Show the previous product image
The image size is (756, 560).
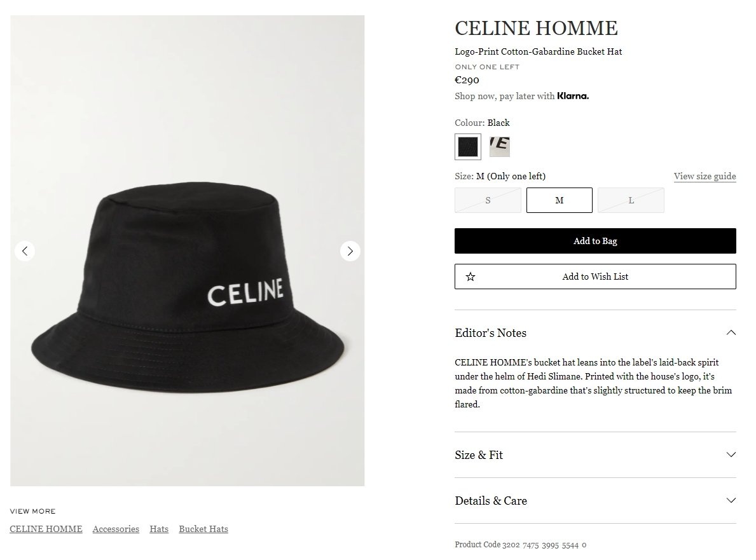point(25,250)
